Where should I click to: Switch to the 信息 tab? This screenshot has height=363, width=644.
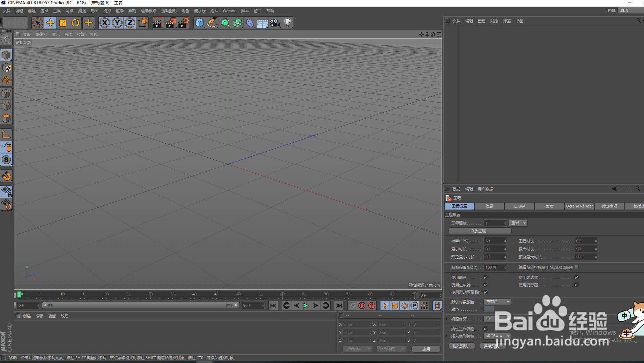[x=489, y=206]
